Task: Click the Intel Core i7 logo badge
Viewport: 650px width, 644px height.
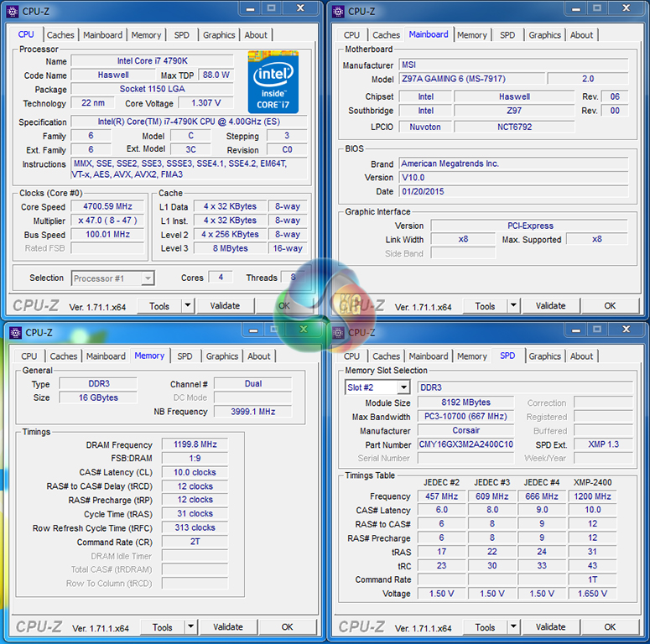Action: click(x=273, y=82)
